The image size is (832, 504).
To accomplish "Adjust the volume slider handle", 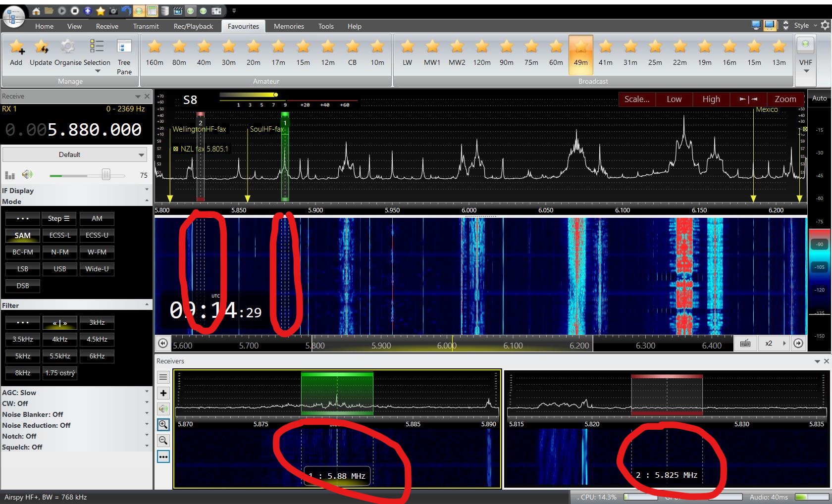I will click(x=105, y=175).
